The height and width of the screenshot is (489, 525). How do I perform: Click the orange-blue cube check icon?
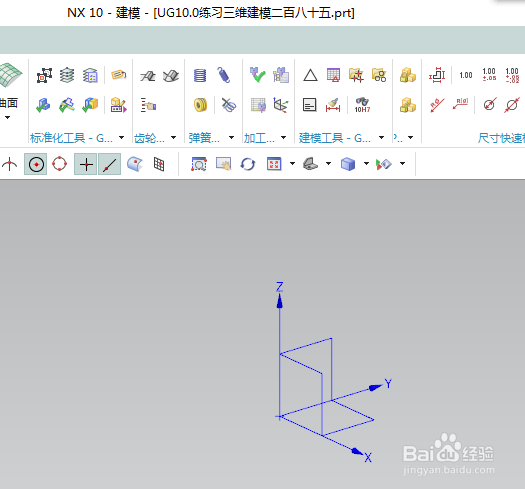tap(90, 105)
